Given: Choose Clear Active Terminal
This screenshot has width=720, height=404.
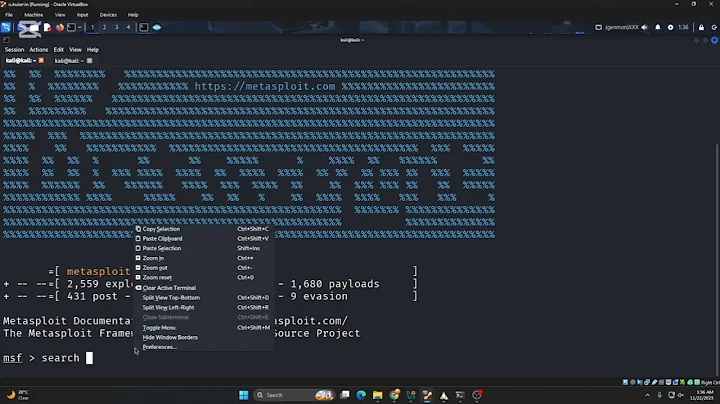Looking at the screenshot, I should tap(203, 288).
